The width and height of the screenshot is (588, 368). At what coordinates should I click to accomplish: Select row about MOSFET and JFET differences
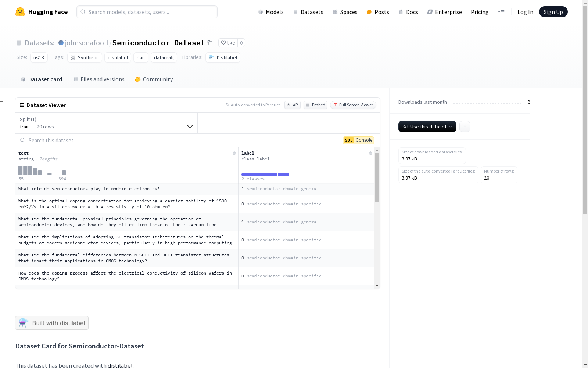tap(195, 258)
